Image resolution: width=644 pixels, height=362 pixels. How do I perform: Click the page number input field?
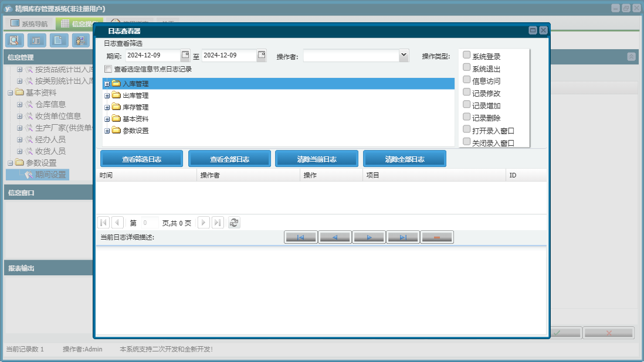(x=150, y=223)
